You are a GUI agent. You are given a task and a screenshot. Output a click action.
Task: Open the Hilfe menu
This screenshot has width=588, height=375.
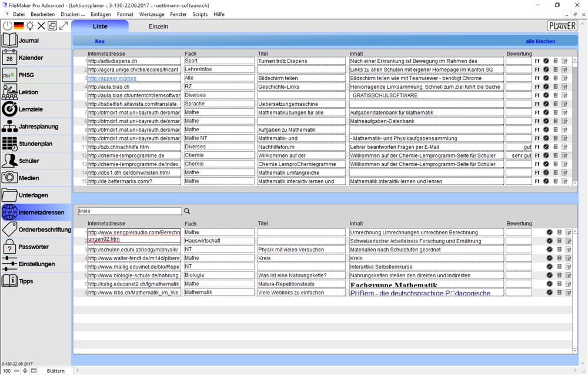tap(219, 14)
